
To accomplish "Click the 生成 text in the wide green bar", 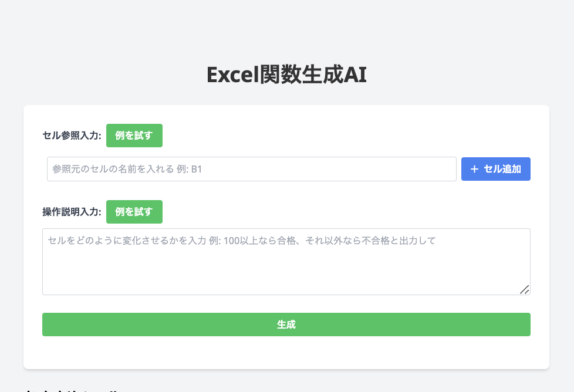I will [x=286, y=325].
